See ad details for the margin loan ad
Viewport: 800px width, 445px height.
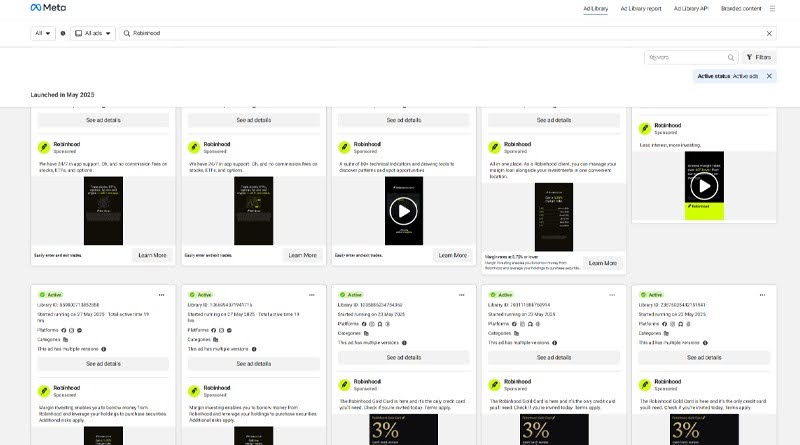coord(554,120)
